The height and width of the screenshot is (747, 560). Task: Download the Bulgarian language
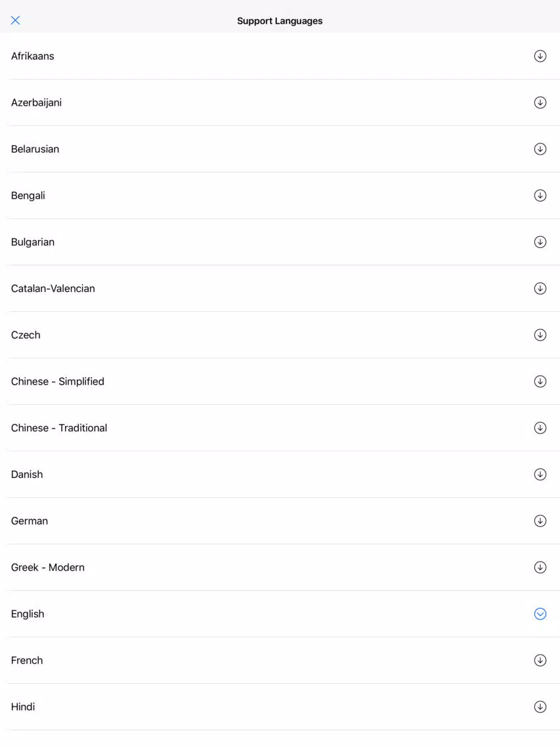click(540, 242)
